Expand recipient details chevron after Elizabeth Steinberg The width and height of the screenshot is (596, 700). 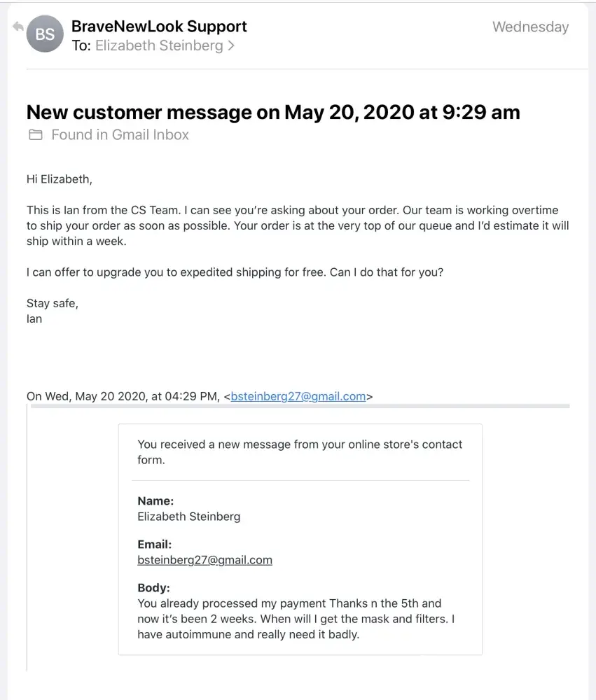[231, 46]
